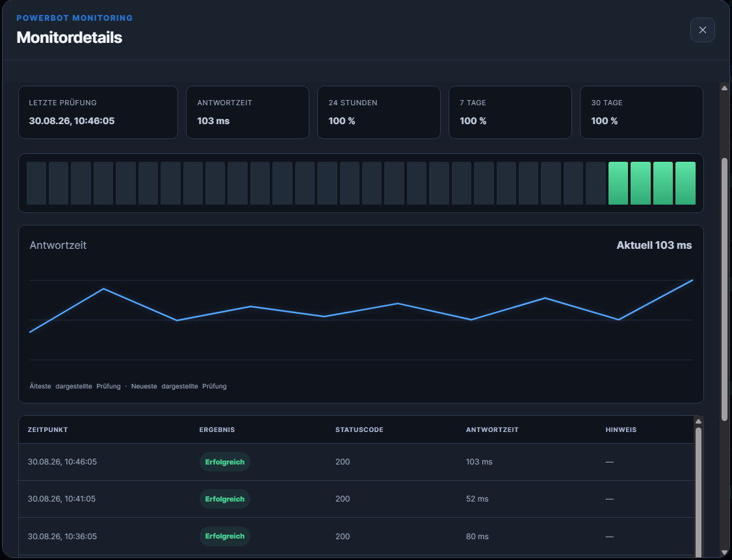The width and height of the screenshot is (732, 560).
Task: Click the Hinweis column header
Action: (621, 429)
